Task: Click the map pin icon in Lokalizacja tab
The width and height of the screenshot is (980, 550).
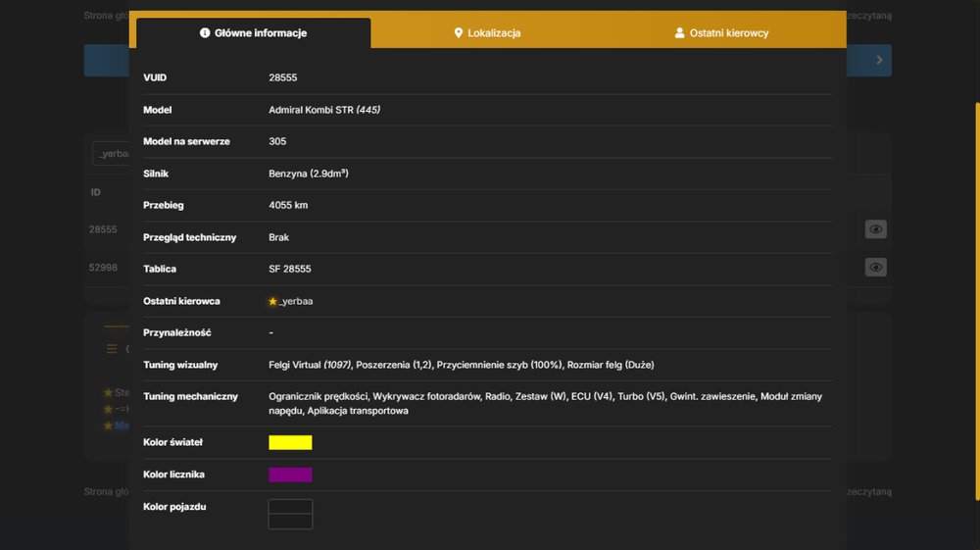Action: [x=458, y=33]
